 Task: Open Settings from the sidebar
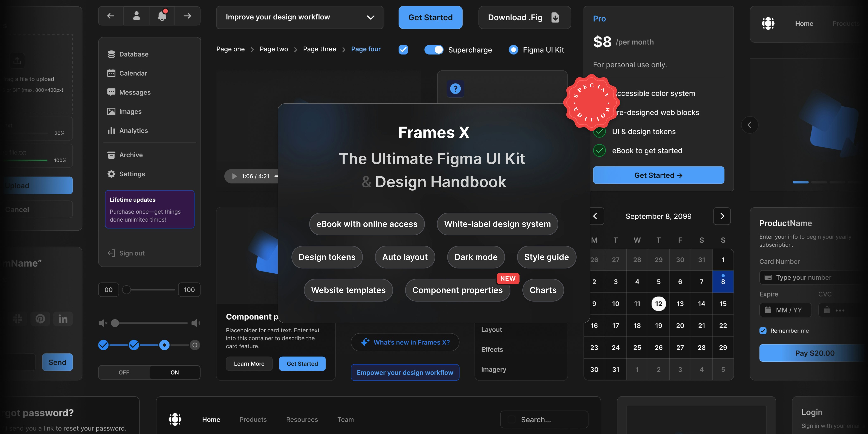point(132,174)
